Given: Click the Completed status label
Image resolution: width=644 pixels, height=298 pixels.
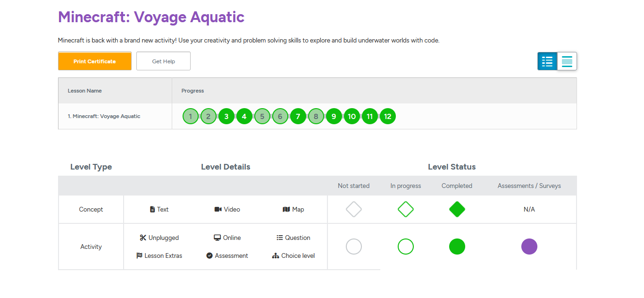Looking at the screenshot, I should 457,186.
